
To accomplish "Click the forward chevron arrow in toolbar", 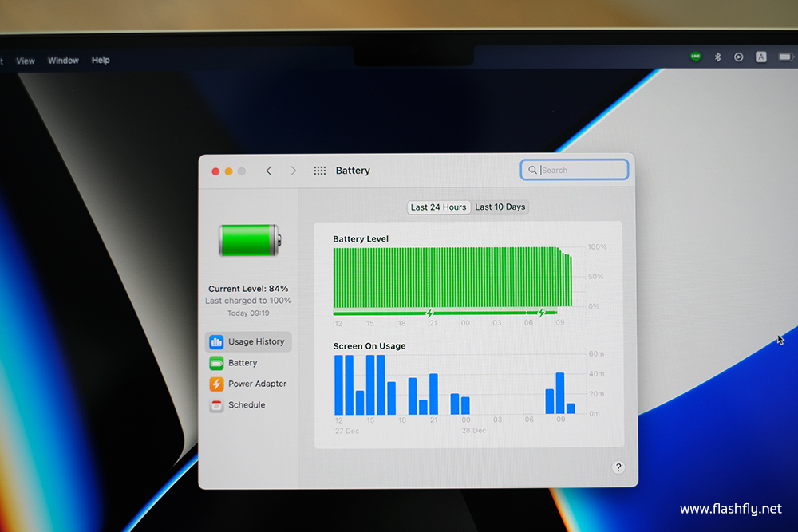I will (293, 171).
